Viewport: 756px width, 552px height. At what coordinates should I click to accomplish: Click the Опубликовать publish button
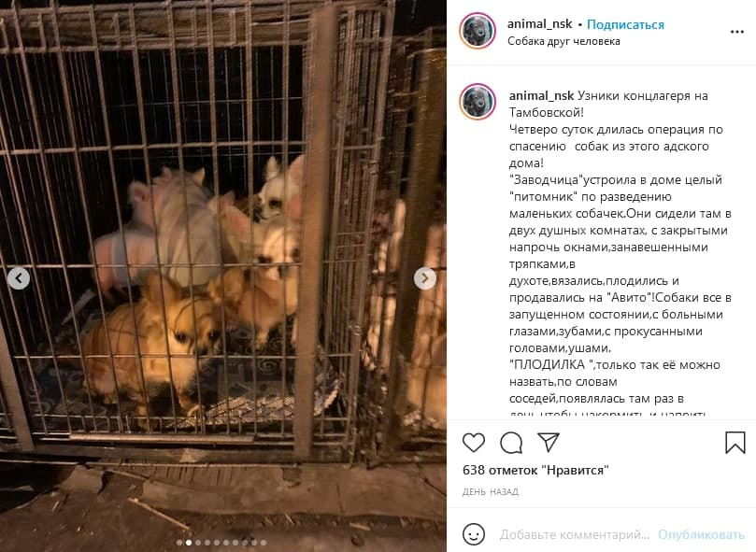[701, 534]
